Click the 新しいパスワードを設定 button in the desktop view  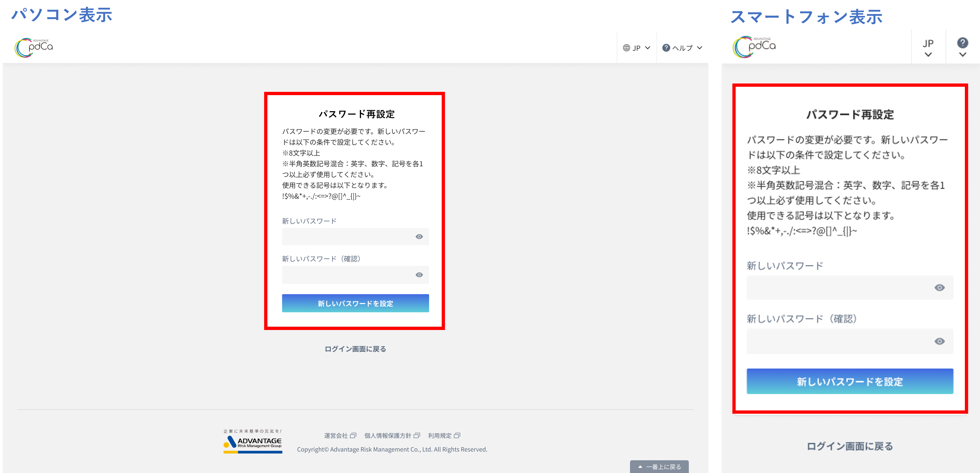coord(355,303)
